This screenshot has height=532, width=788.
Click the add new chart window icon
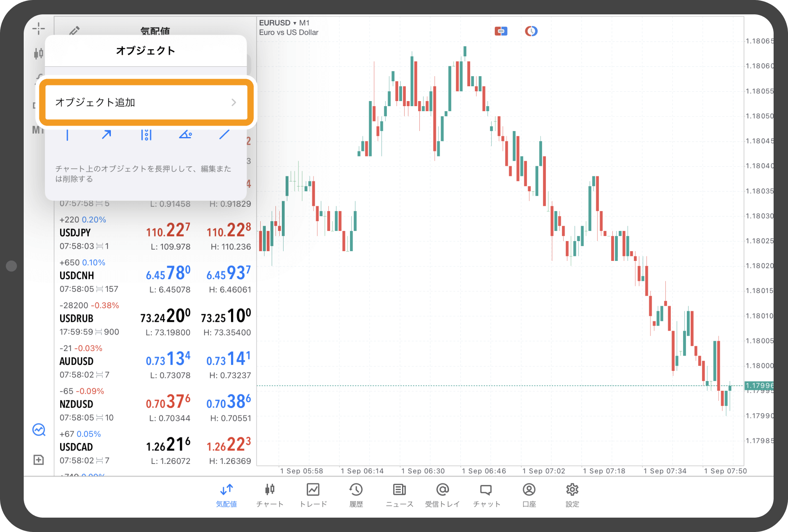tap(39, 460)
